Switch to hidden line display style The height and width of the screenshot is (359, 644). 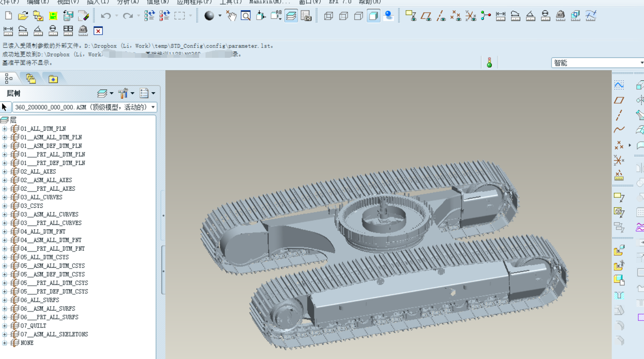[x=343, y=16]
